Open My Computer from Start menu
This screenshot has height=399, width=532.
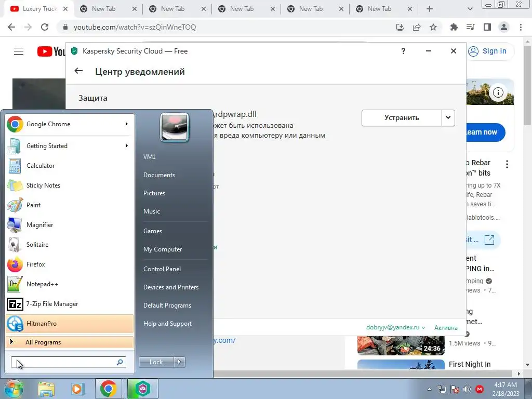(163, 249)
